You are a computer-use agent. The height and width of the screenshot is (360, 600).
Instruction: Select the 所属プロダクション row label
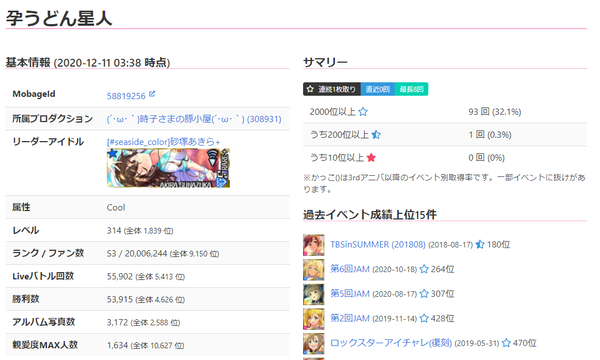point(52,119)
